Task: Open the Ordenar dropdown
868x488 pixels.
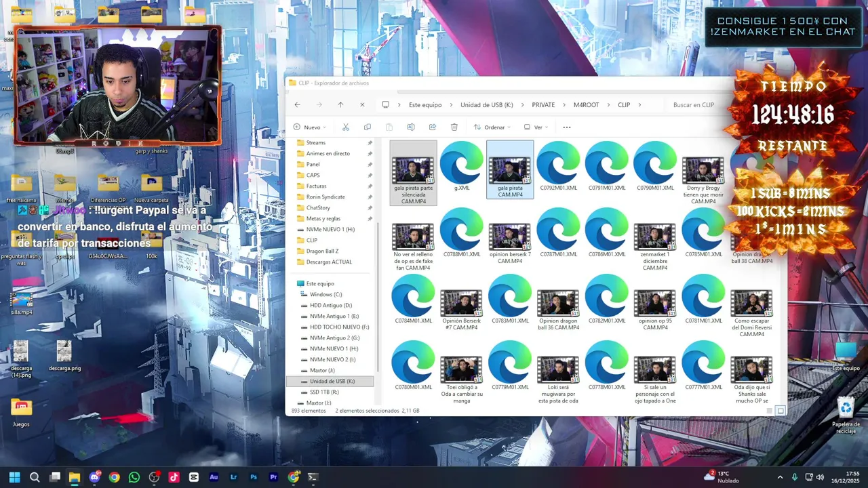Action: 494,127
